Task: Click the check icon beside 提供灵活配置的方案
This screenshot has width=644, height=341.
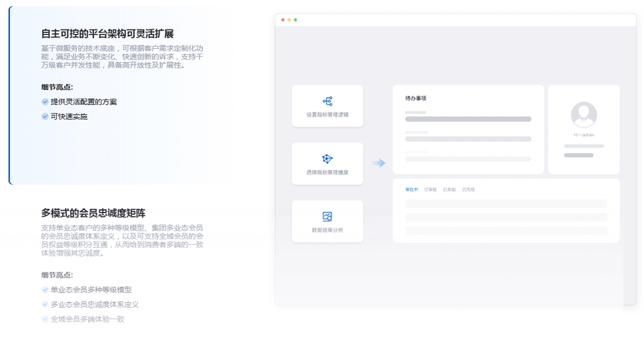Action: (45, 102)
